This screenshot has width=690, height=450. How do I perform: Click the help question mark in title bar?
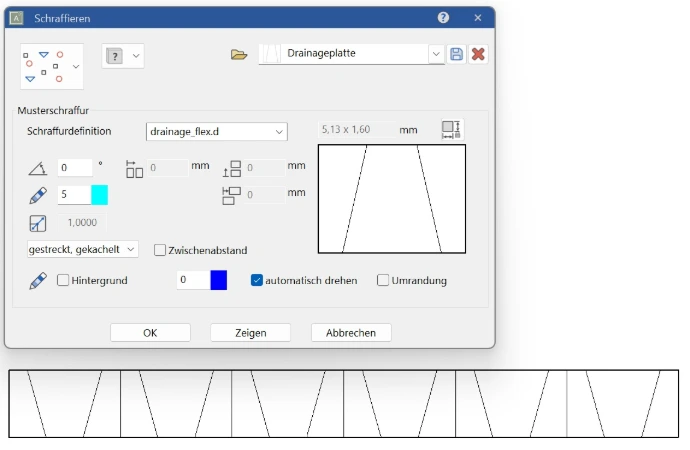coord(444,18)
